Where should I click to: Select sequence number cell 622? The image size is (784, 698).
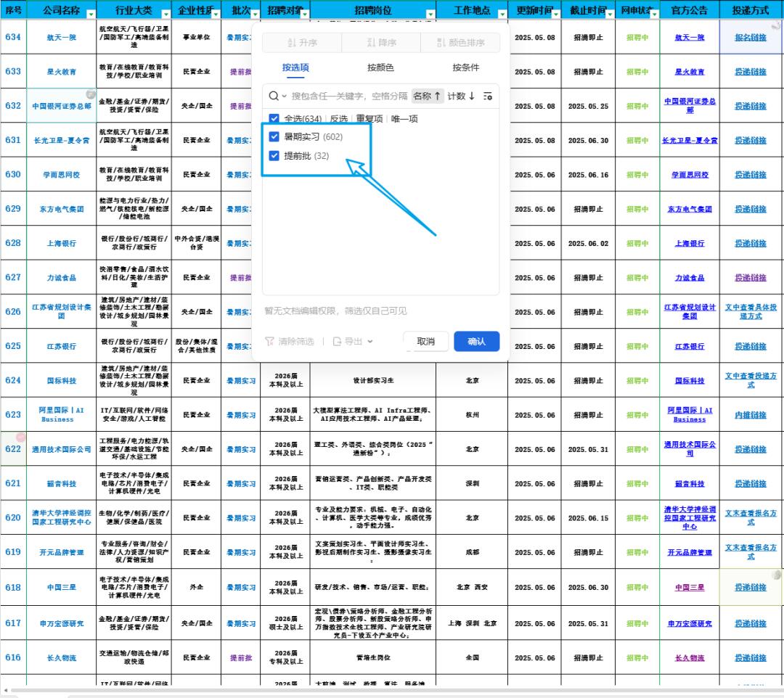point(14,448)
